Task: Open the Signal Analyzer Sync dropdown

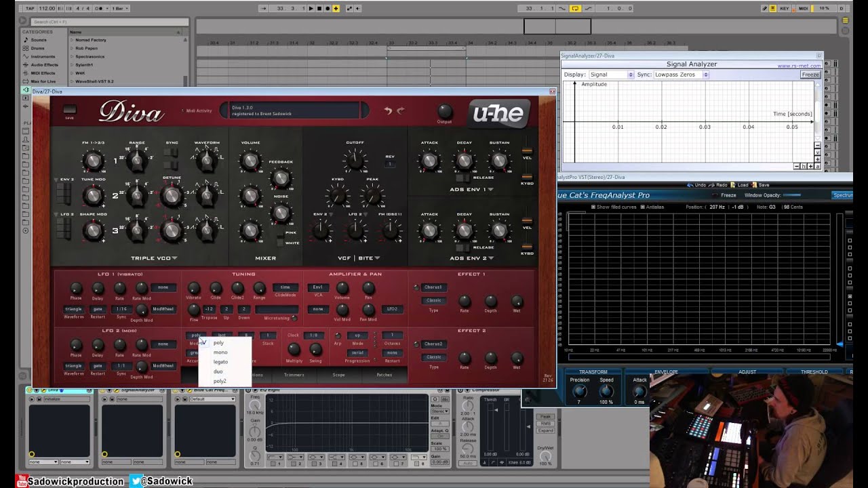Action: coord(681,75)
